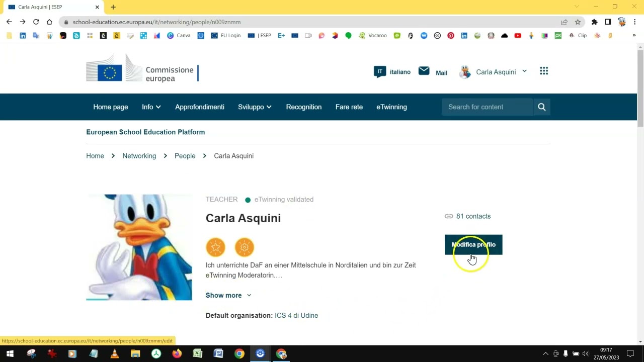
Task: Open ICS 4 di Udine organisation link
Action: pyautogui.click(x=296, y=315)
